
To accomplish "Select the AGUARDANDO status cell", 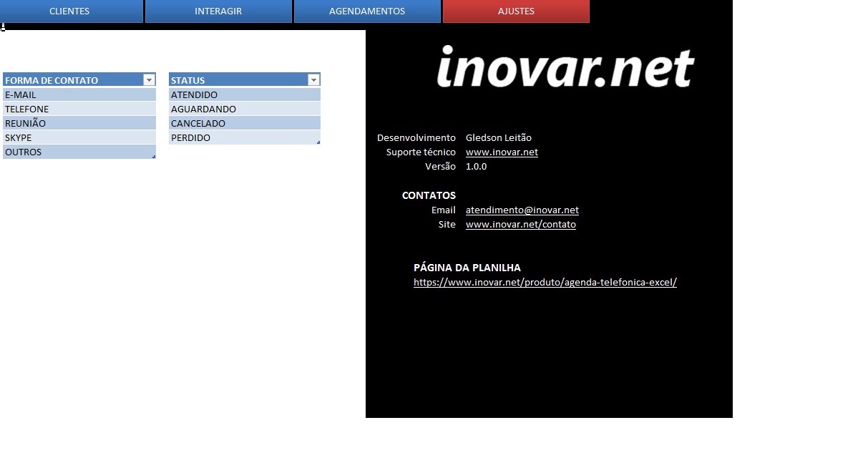I will click(245, 109).
